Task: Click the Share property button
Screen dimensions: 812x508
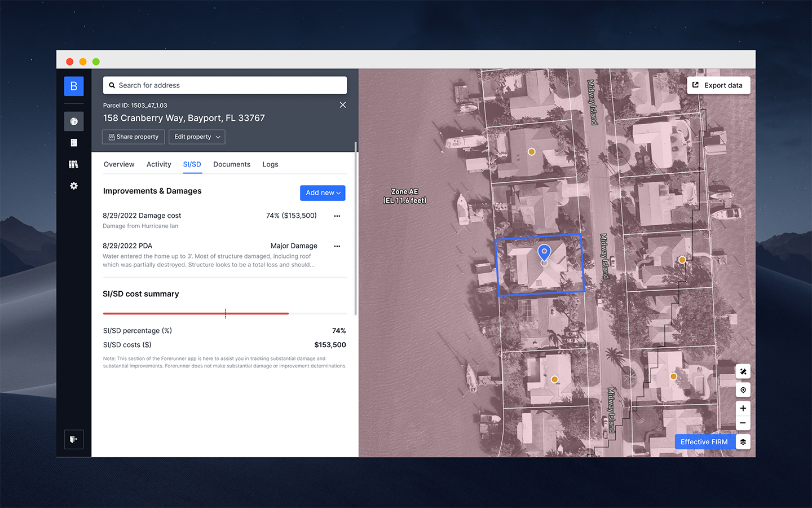Action: click(134, 137)
